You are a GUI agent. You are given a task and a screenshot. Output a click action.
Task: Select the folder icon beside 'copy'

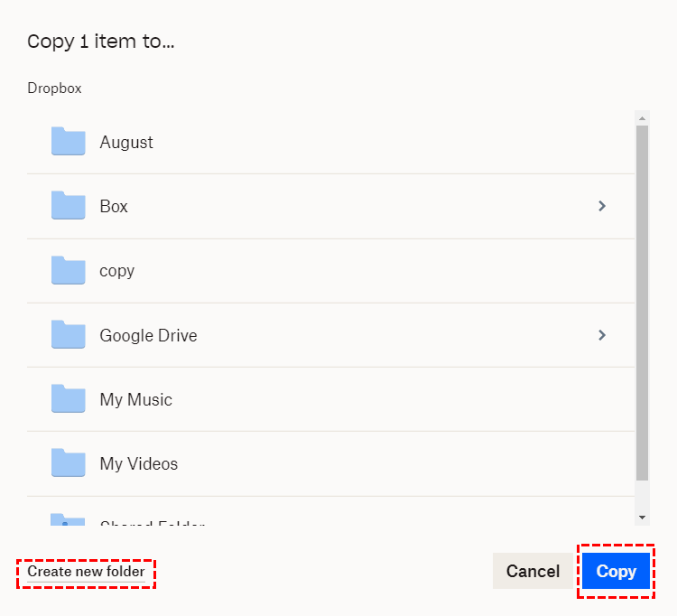tap(69, 270)
